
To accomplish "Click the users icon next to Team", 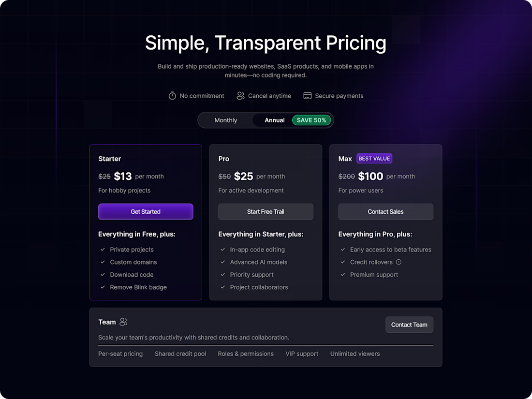I will 123,322.
